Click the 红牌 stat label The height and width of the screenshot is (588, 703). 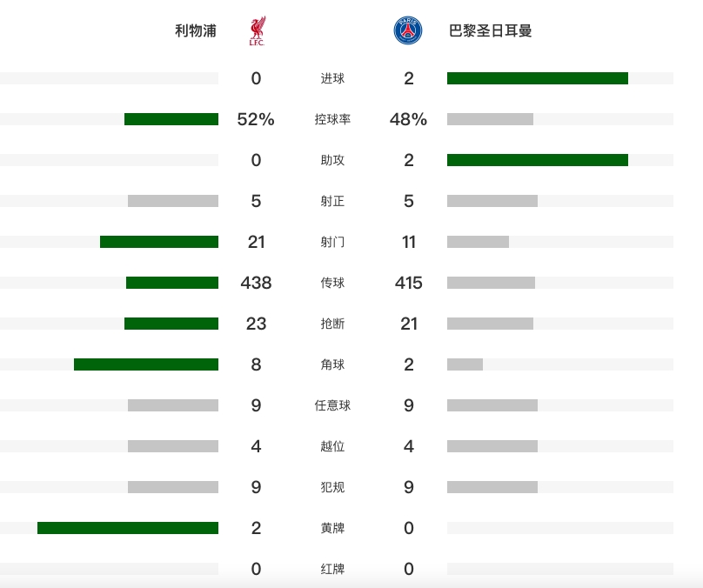tap(332, 569)
